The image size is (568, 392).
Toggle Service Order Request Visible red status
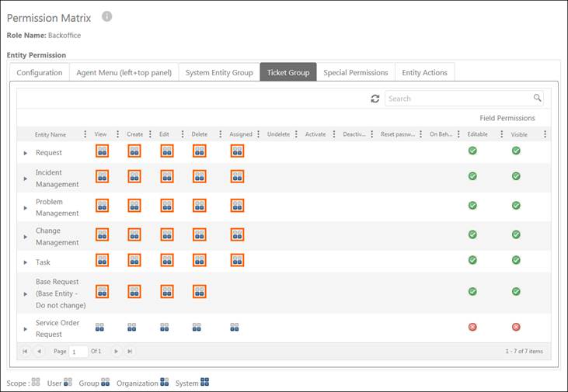click(x=516, y=328)
